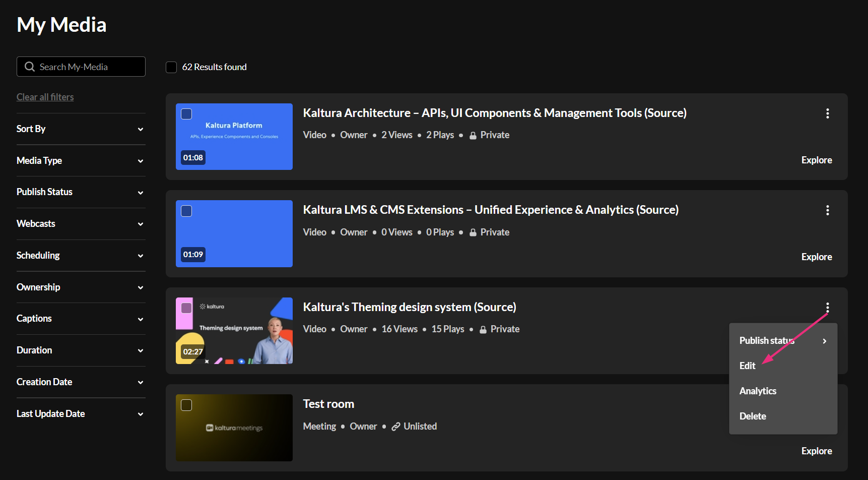The width and height of the screenshot is (868, 480).
Task: Open three-dot menu for Kaltura Architecture video
Action: coord(827,113)
